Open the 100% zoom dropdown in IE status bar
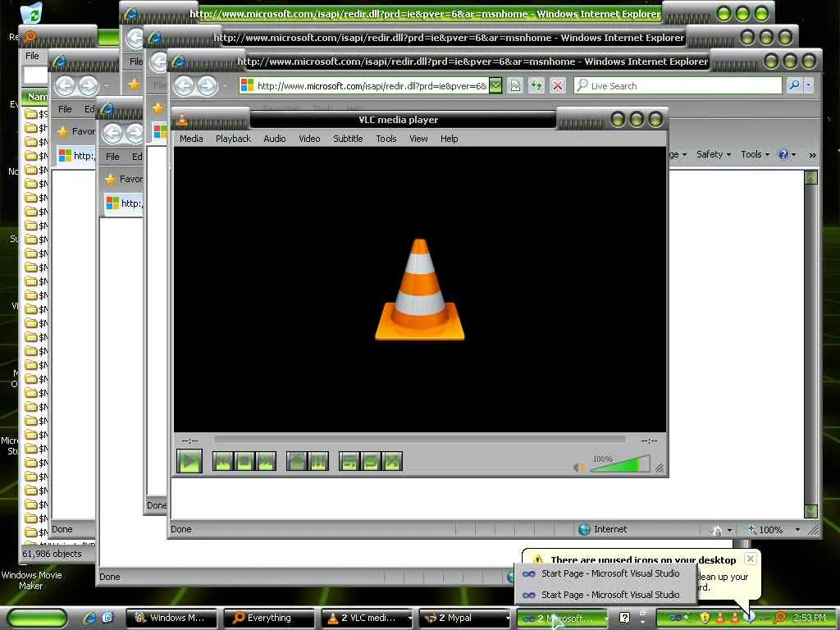 point(797,530)
